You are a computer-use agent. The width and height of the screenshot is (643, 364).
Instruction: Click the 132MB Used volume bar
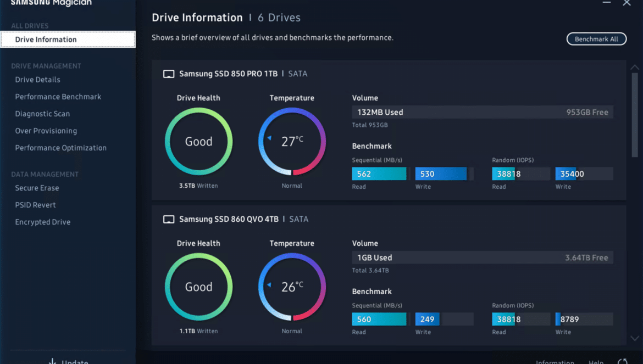483,112
